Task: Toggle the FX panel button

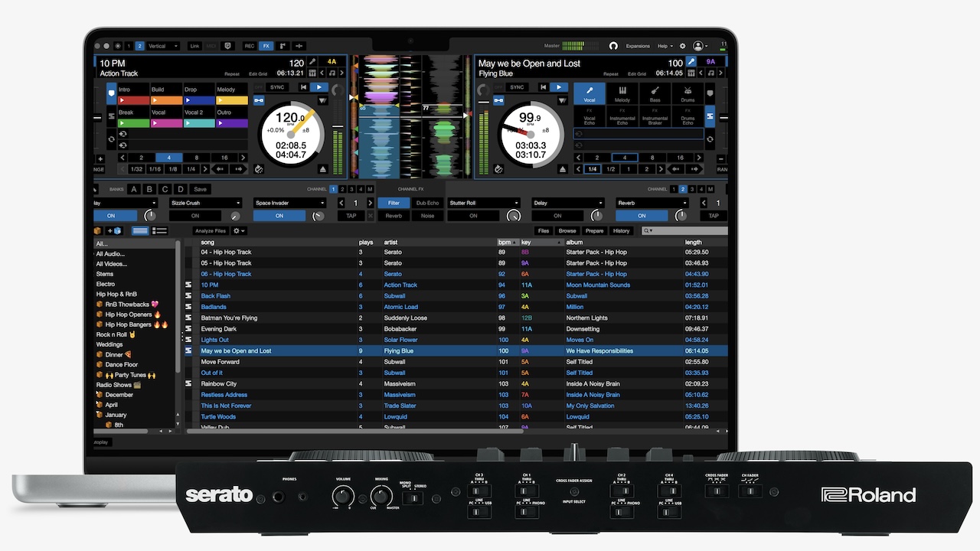Action: [x=266, y=46]
